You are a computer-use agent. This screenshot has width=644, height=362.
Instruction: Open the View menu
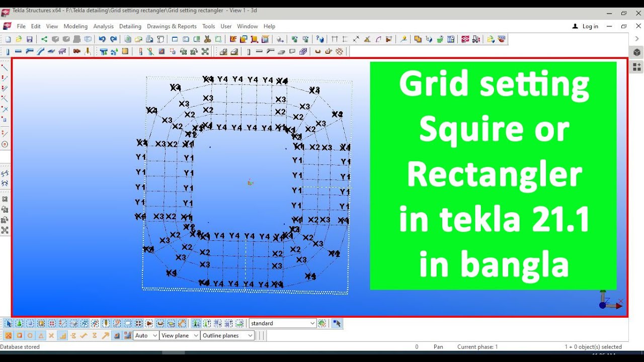point(52,26)
